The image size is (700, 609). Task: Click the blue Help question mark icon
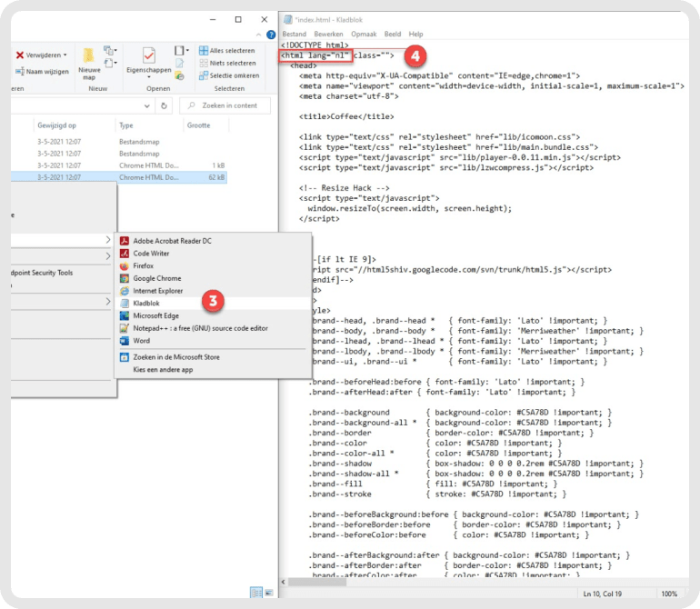click(271, 35)
